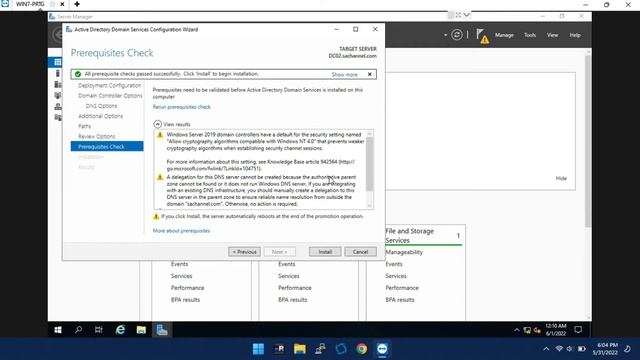Screen dimensions: 640x360
Task: Click Show more link in notification bar
Action: click(x=344, y=75)
